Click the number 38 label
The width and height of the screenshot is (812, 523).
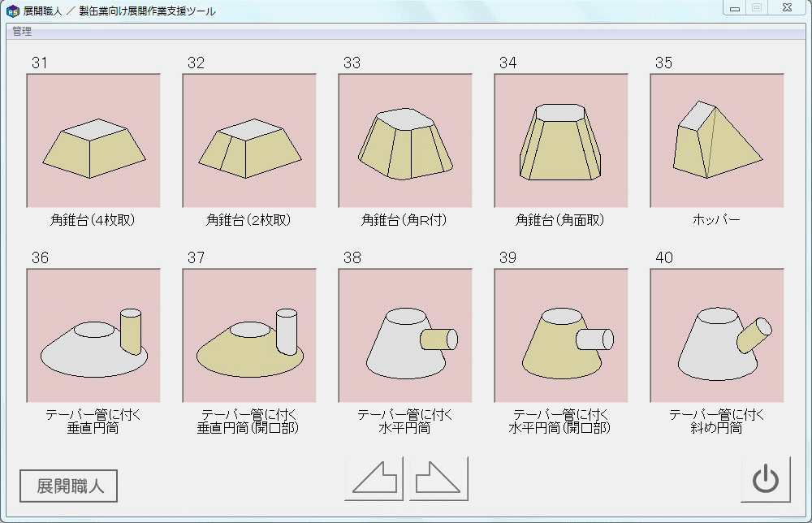pyautogui.click(x=352, y=257)
